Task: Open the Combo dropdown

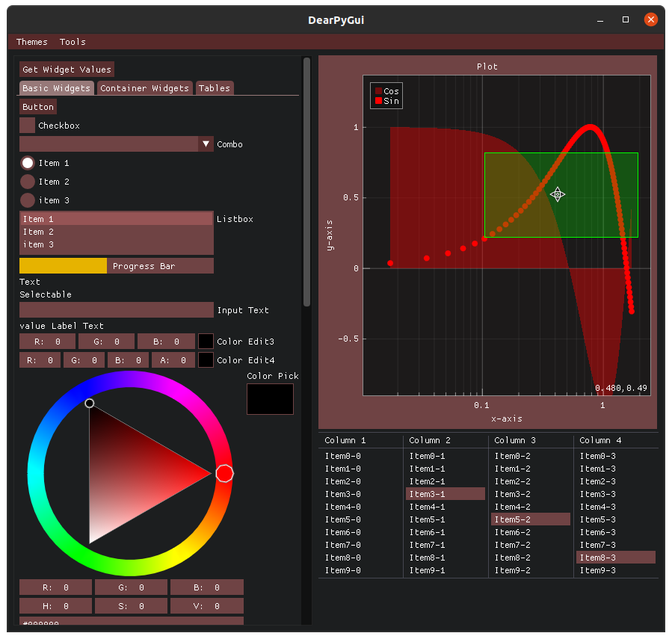Action: click(206, 144)
